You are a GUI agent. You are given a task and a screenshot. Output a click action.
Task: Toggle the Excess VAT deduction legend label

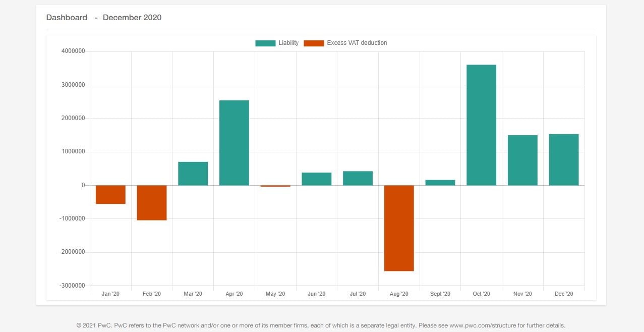coord(357,43)
